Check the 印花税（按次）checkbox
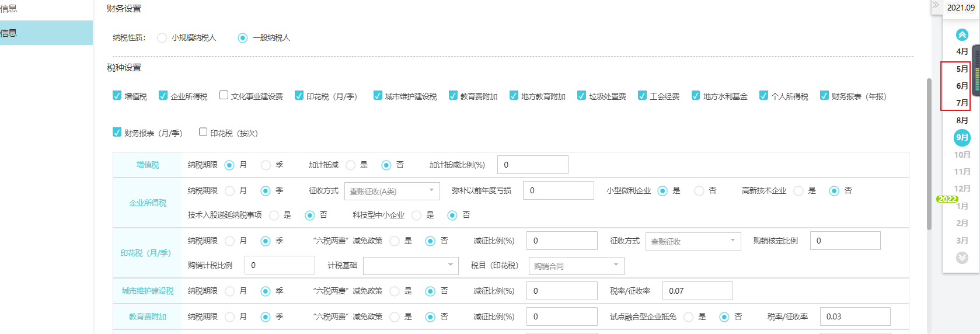 point(203,132)
